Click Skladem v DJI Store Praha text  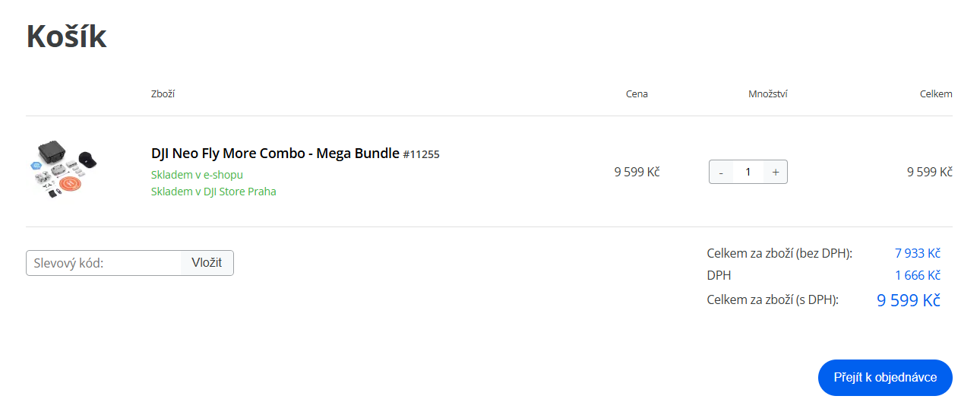[x=213, y=192]
